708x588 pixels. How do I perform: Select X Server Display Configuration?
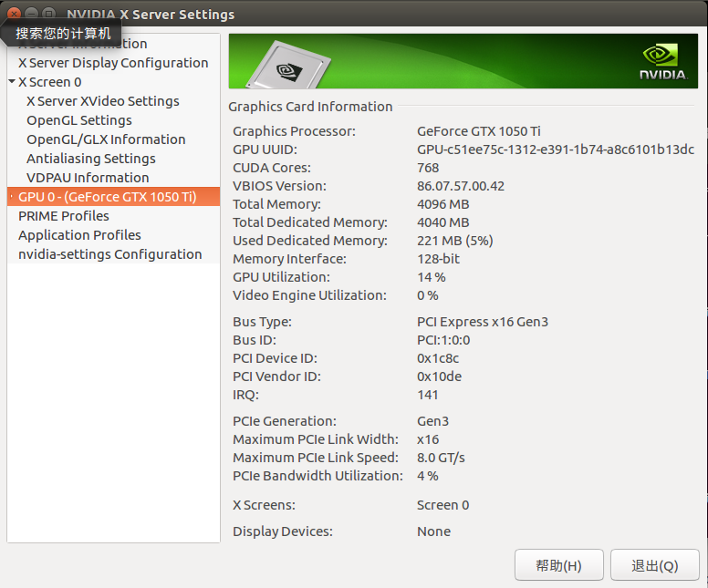113,63
